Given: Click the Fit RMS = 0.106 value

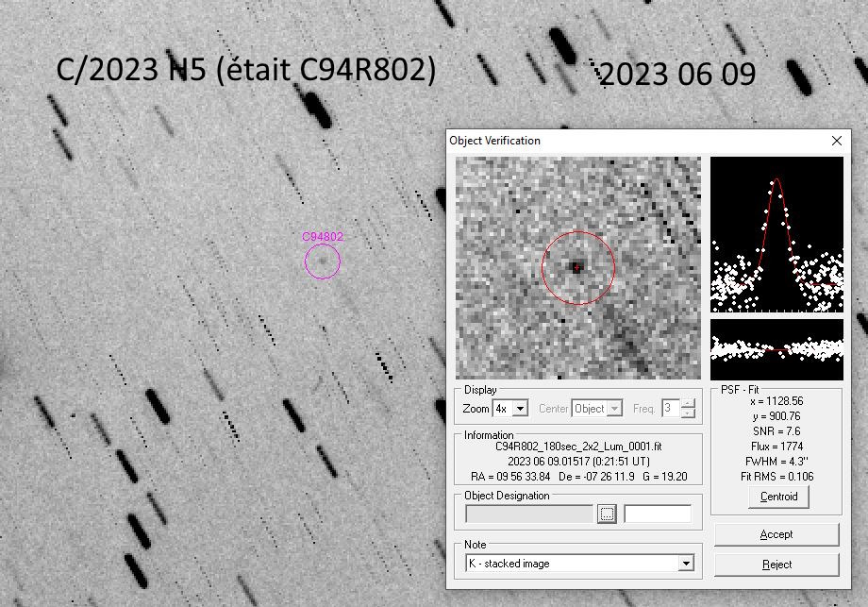Looking at the screenshot, I should coord(776,477).
